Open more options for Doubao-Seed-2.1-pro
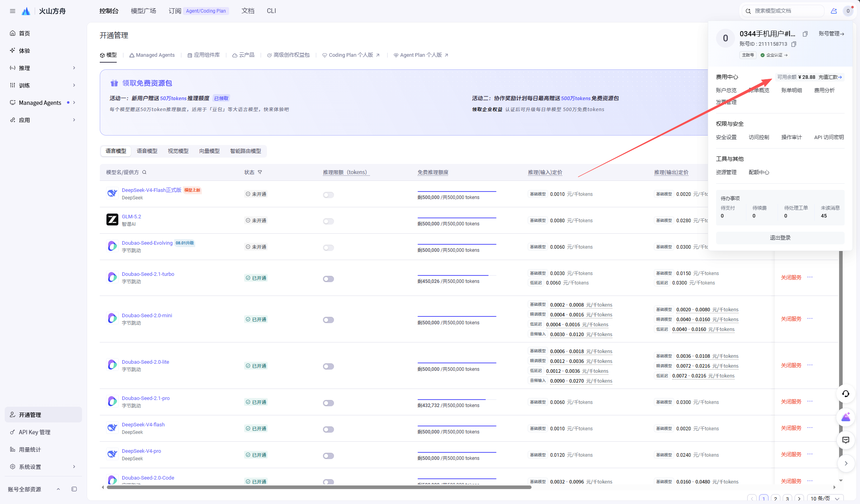This screenshot has height=504, width=860. 810,401
